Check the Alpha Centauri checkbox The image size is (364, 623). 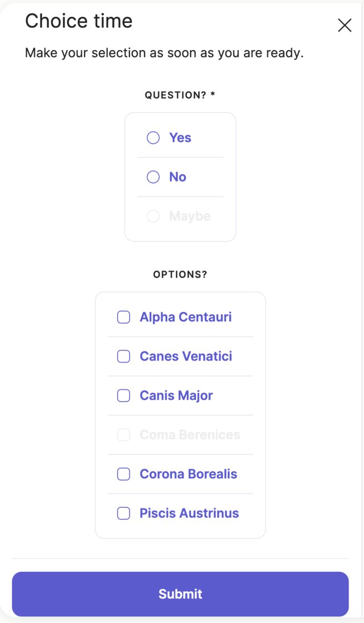(123, 317)
